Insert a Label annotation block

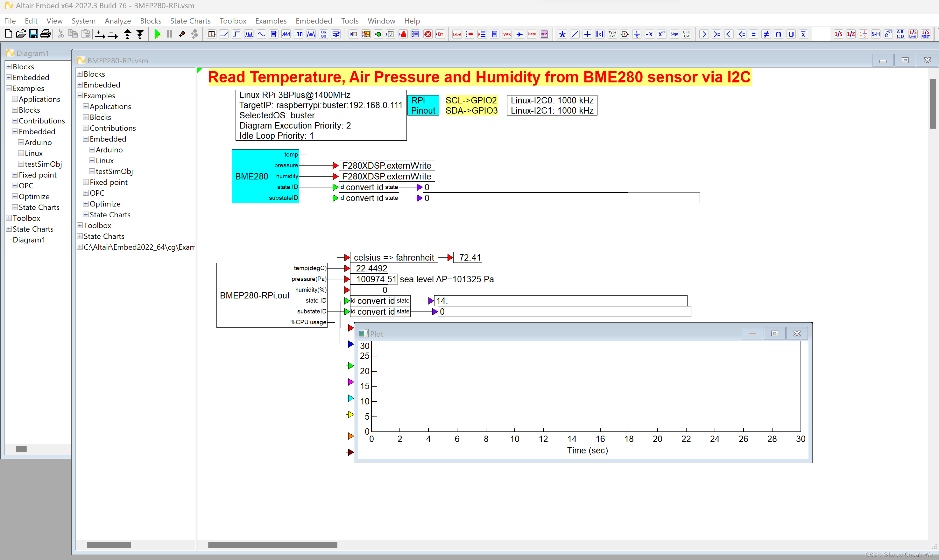(x=457, y=34)
